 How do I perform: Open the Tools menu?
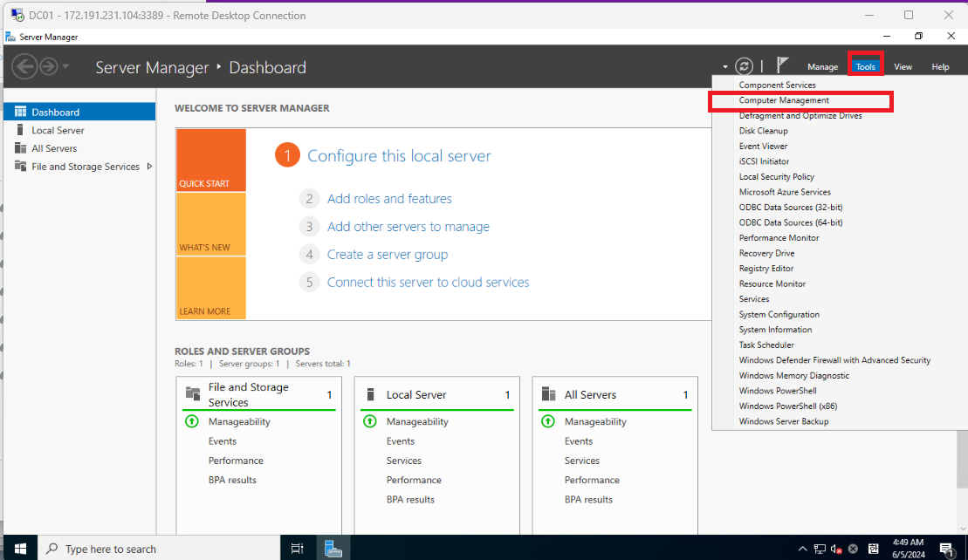pos(866,66)
